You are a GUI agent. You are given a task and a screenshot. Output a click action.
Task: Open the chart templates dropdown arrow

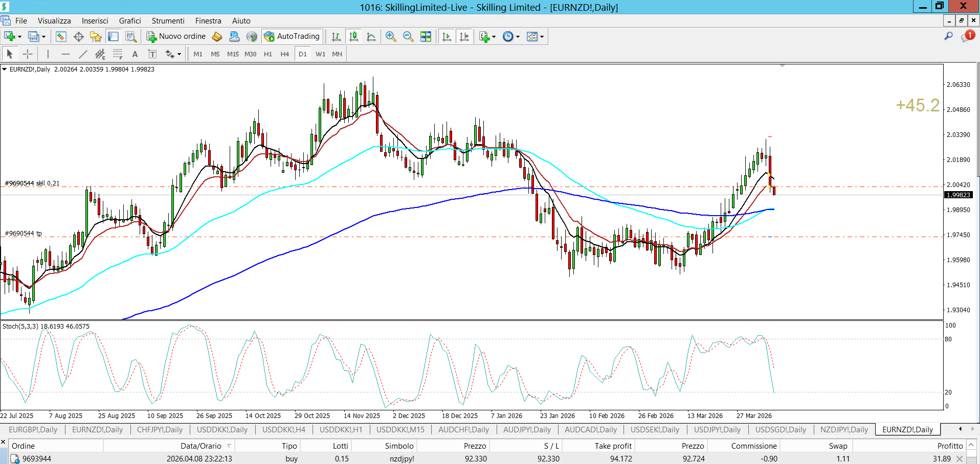pyautogui.click(x=542, y=37)
